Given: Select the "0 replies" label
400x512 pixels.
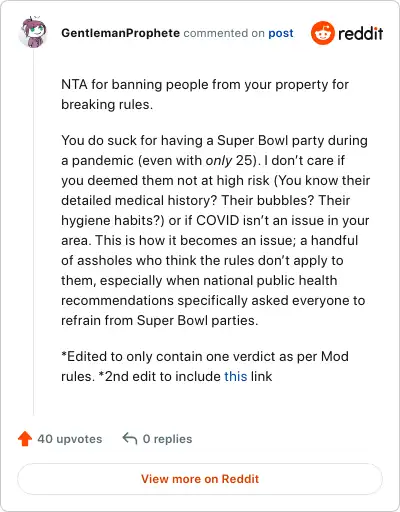Looking at the screenshot, I should tap(167, 439).
